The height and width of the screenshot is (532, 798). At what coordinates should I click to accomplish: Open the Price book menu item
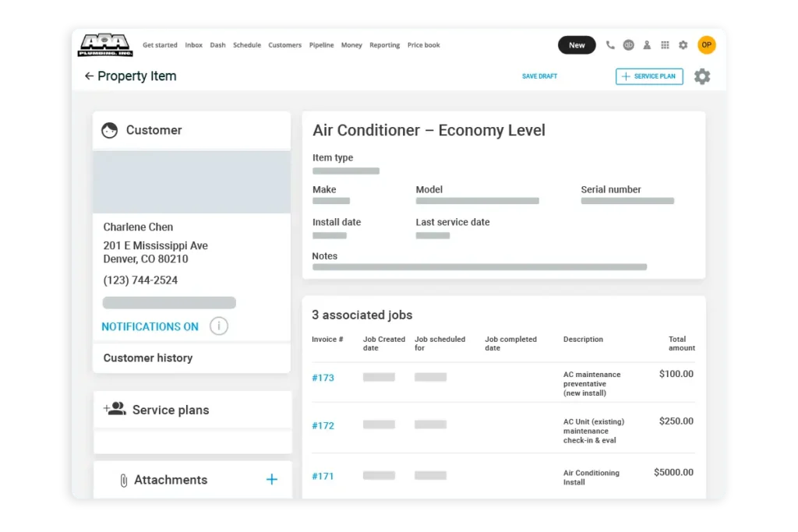point(423,45)
